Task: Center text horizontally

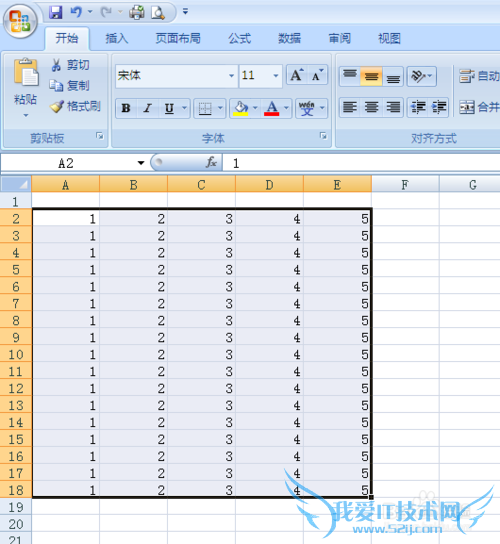Action: coord(371,107)
